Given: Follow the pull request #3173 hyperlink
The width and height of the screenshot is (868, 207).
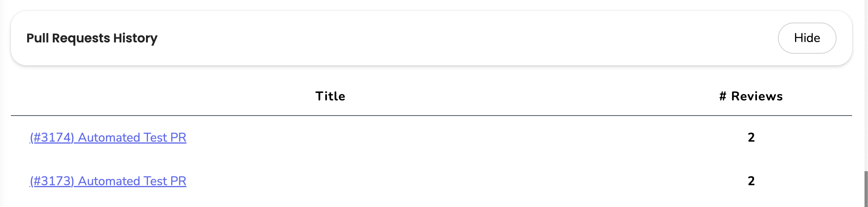Looking at the screenshot, I should (x=108, y=181).
